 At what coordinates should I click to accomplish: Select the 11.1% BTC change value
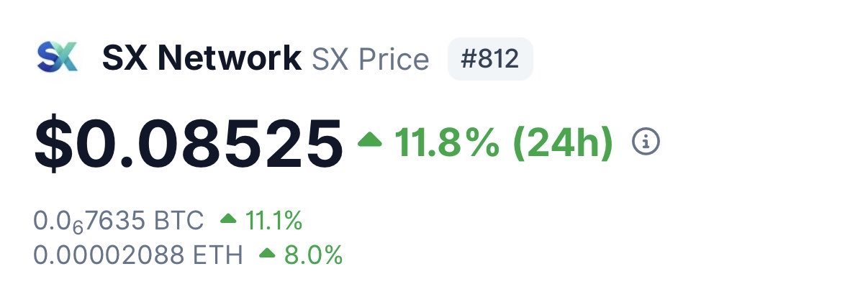[273, 221]
